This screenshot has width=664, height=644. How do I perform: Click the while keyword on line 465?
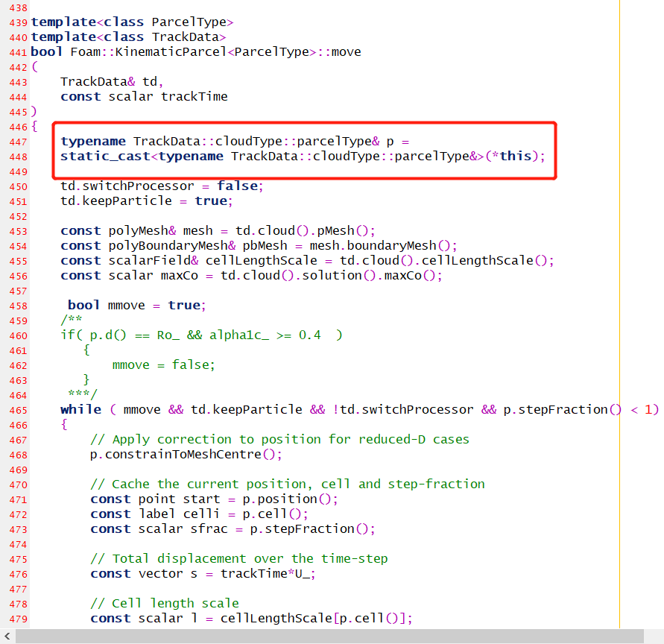[80, 409]
